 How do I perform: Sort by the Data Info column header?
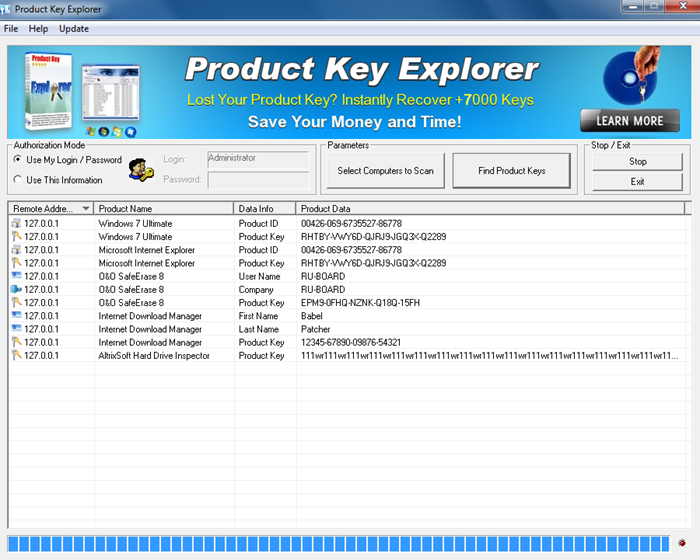(265, 209)
